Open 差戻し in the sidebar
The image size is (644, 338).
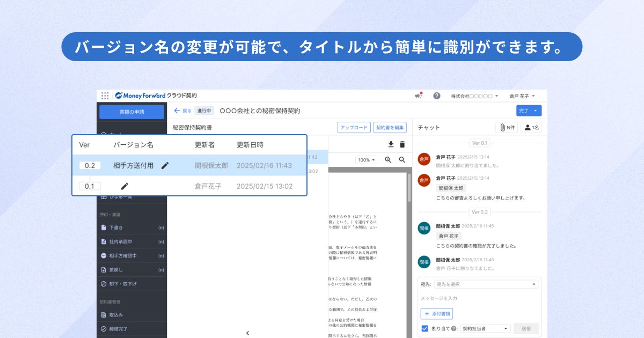click(x=131, y=270)
